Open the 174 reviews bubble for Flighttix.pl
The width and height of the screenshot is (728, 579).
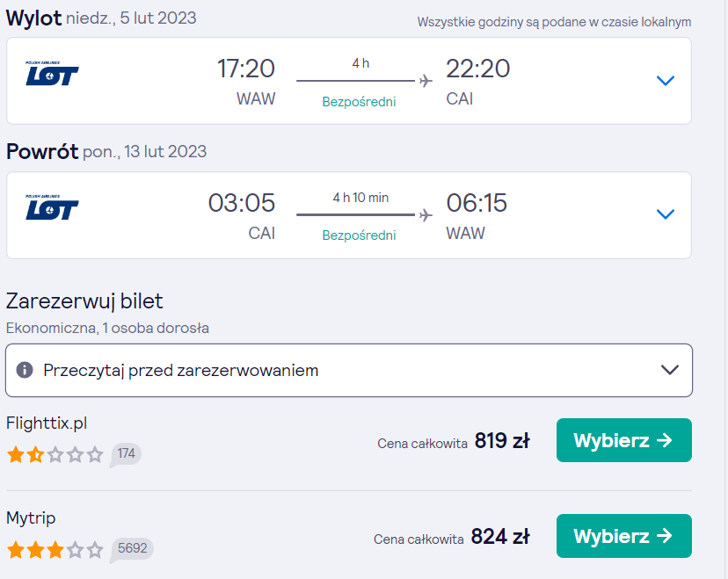(x=126, y=454)
